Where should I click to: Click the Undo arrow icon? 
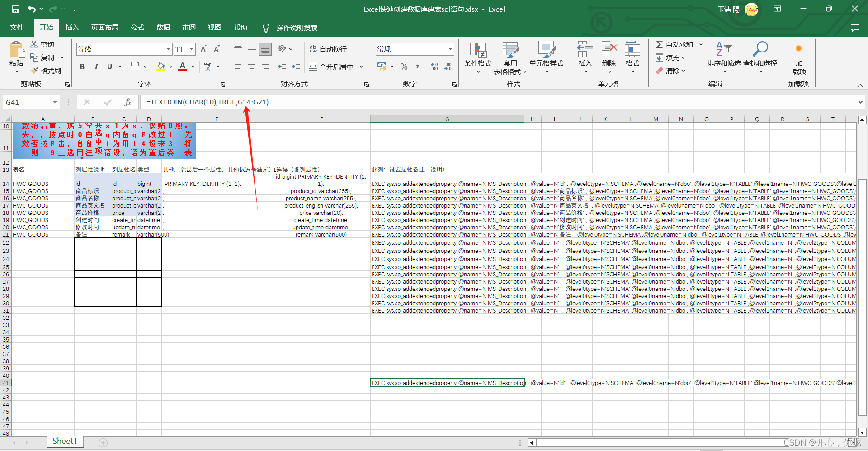pos(31,9)
